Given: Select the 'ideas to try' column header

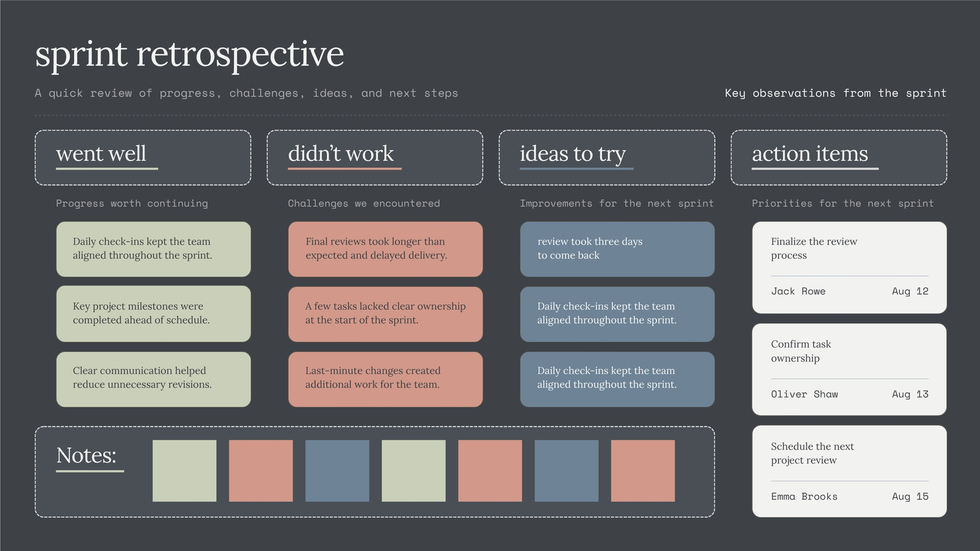Looking at the screenshot, I should pyautogui.click(x=607, y=157).
